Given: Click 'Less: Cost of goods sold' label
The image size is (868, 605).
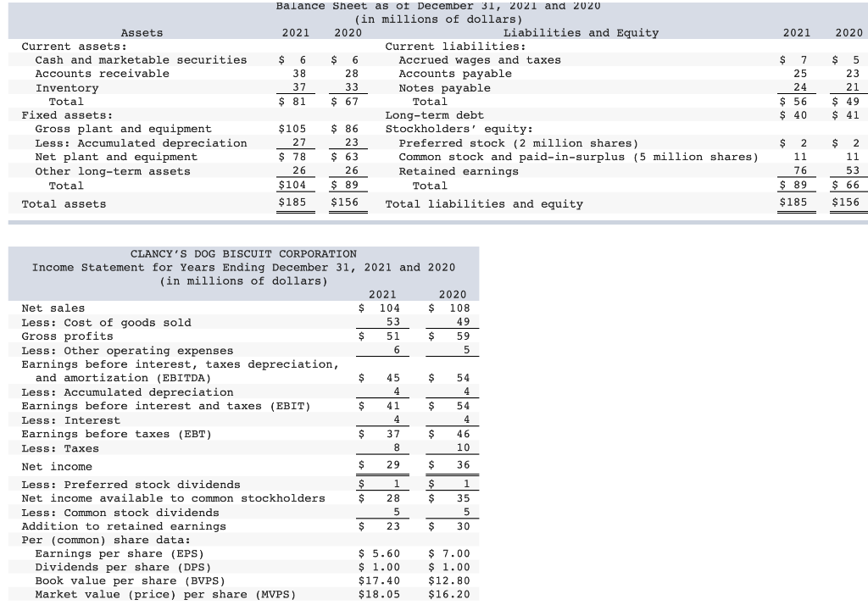Looking at the screenshot, I should (106, 323).
